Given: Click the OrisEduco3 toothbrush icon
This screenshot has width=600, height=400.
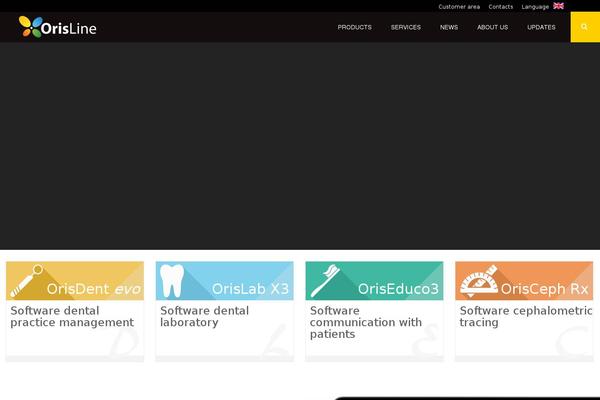Looking at the screenshot, I should click(325, 281).
